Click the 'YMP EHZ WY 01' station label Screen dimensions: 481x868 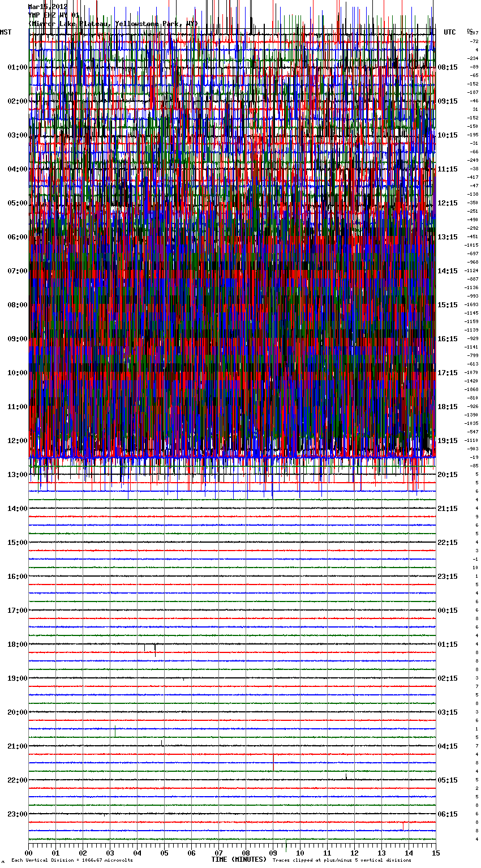point(54,15)
